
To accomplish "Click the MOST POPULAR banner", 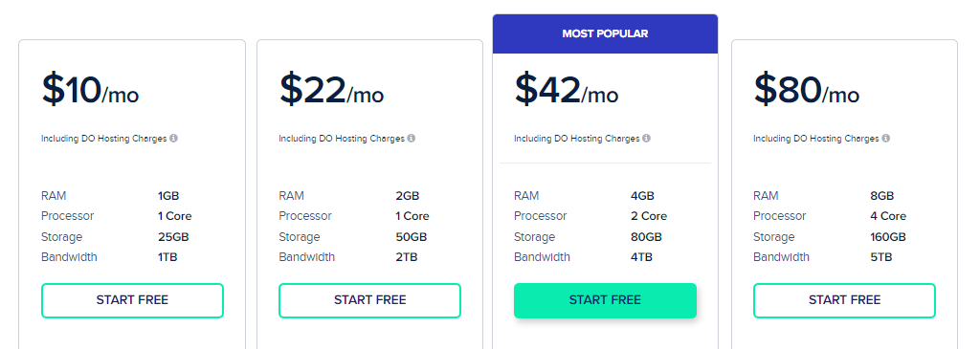I will pos(605,33).
